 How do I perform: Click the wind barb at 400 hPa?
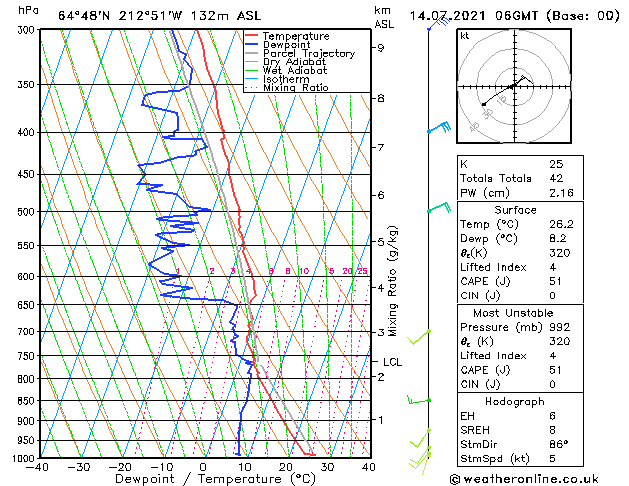click(x=439, y=128)
